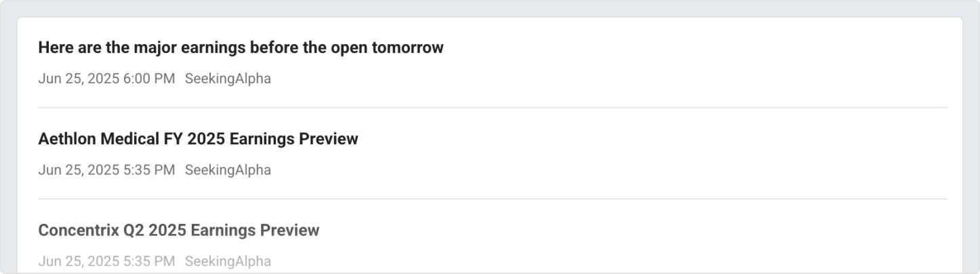Select SeekingAlpha source under Aethlon Medical headline

click(228, 170)
